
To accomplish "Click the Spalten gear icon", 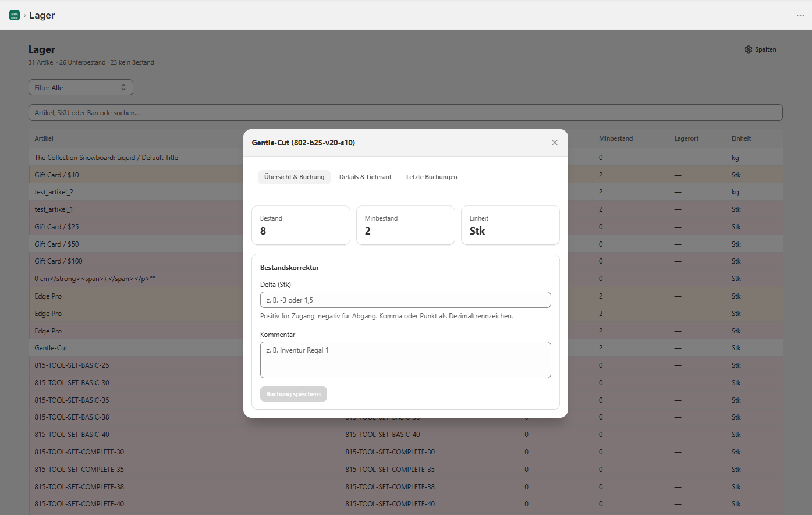I will coord(749,49).
